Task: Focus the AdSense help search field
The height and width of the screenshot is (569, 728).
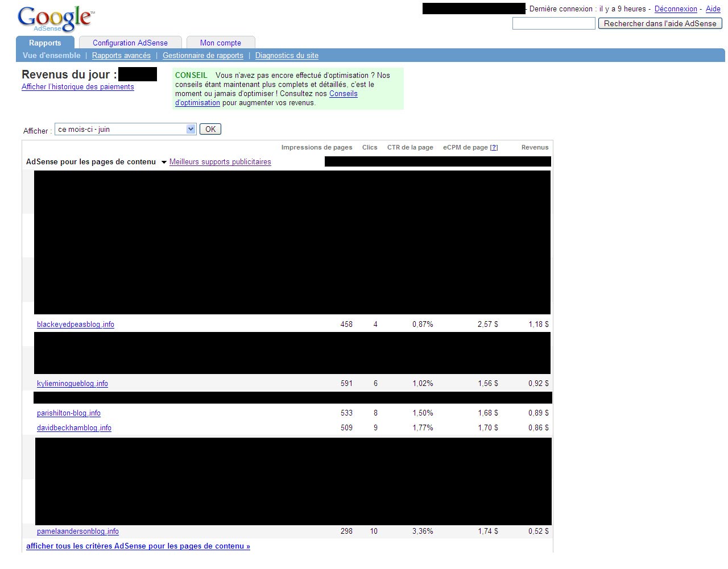Action: pos(554,23)
